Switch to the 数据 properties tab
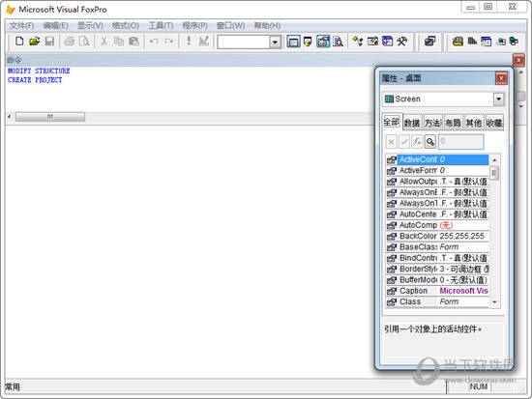 (412, 123)
